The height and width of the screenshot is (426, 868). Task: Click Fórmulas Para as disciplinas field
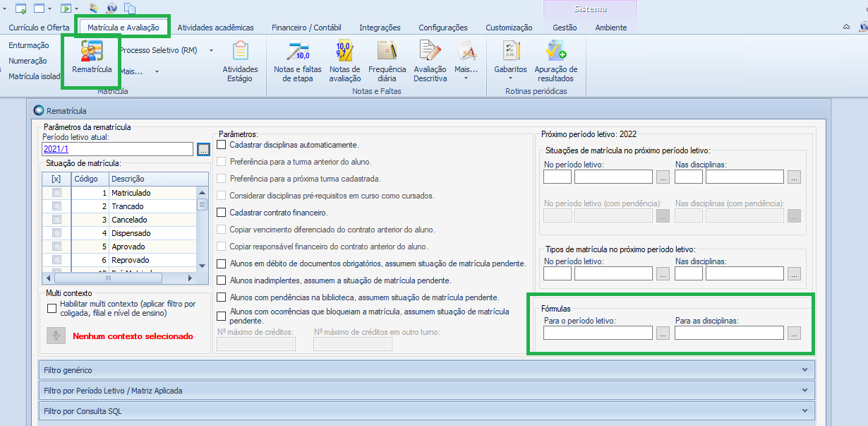(x=729, y=333)
